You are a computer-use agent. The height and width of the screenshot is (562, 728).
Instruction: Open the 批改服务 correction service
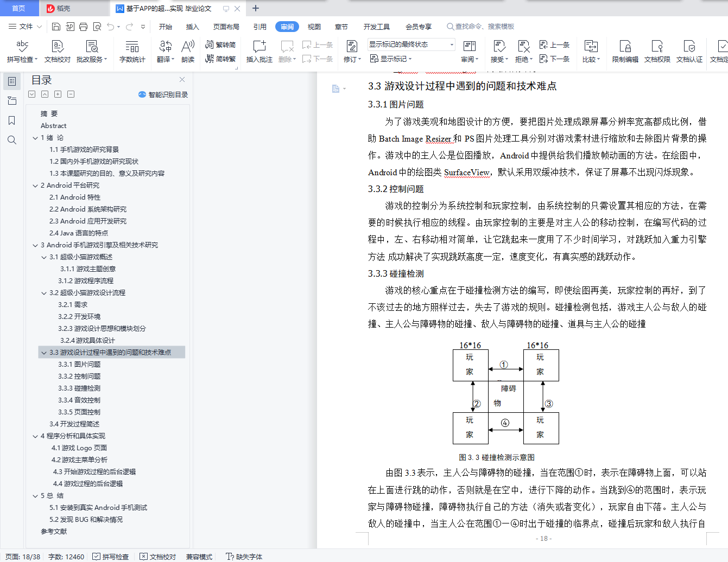click(x=92, y=51)
